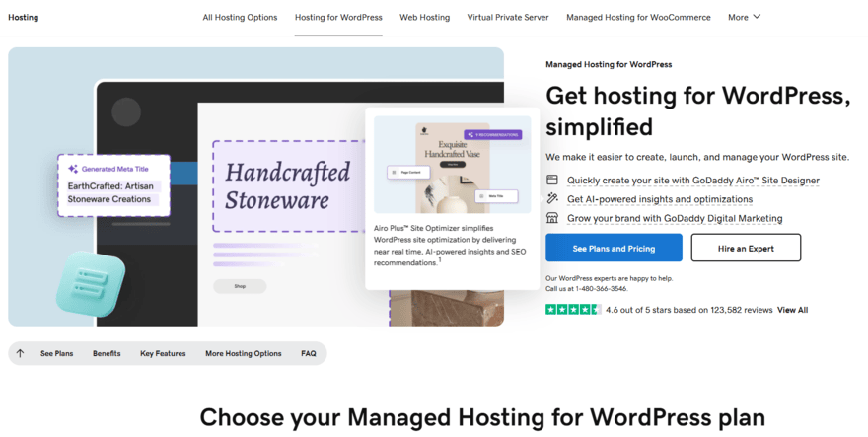The height and width of the screenshot is (437, 868).
Task: Click the Generated Meta Title card
Action: pos(113,185)
